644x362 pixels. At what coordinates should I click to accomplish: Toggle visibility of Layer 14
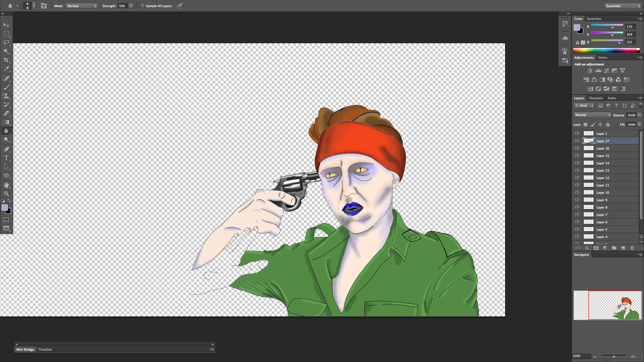point(577,163)
